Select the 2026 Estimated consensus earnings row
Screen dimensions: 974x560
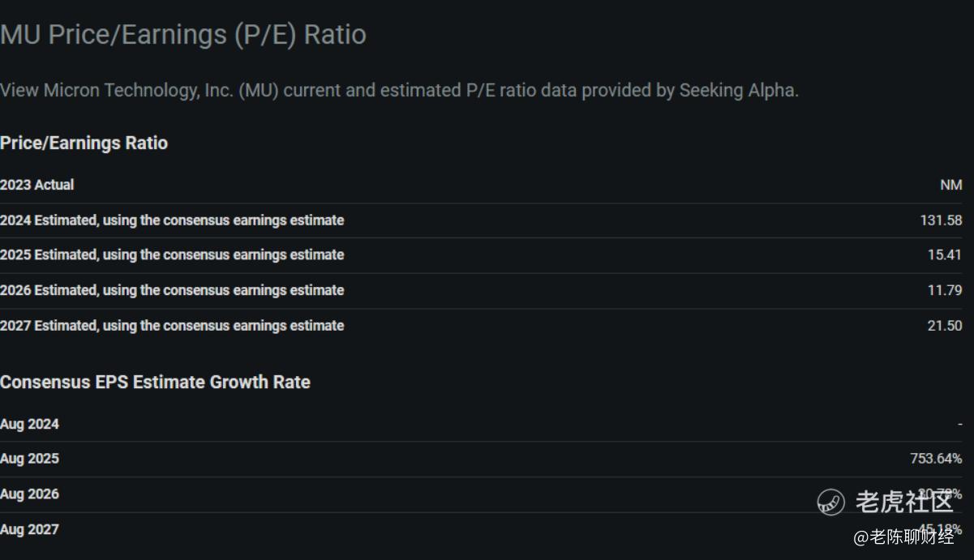[x=172, y=290]
